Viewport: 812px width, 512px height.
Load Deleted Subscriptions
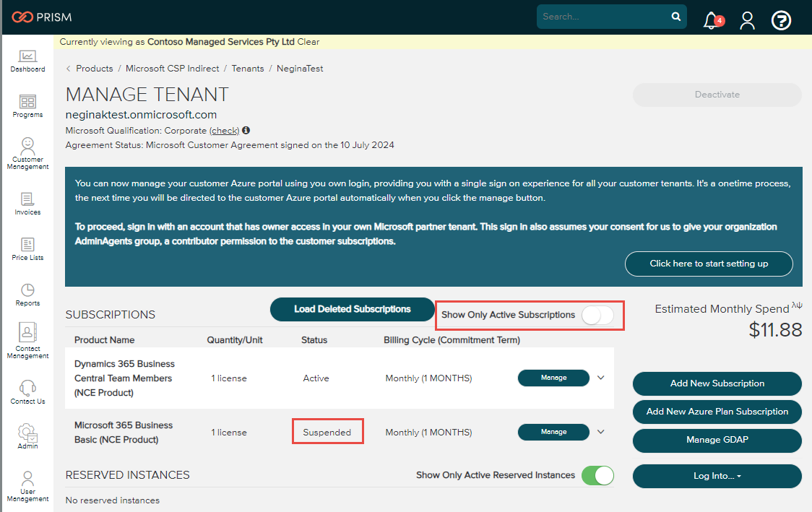352,309
